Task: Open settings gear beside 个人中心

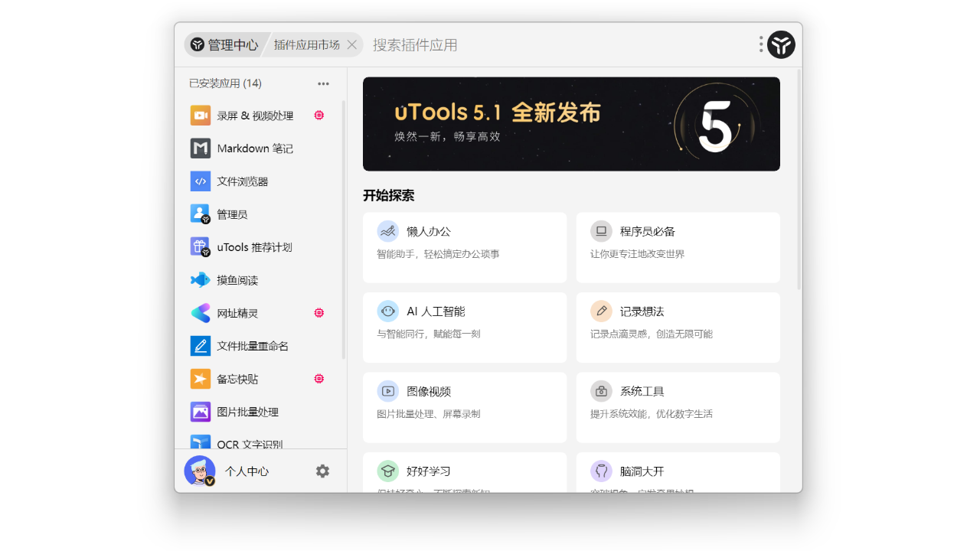Action: pyautogui.click(x=322, y=471)
